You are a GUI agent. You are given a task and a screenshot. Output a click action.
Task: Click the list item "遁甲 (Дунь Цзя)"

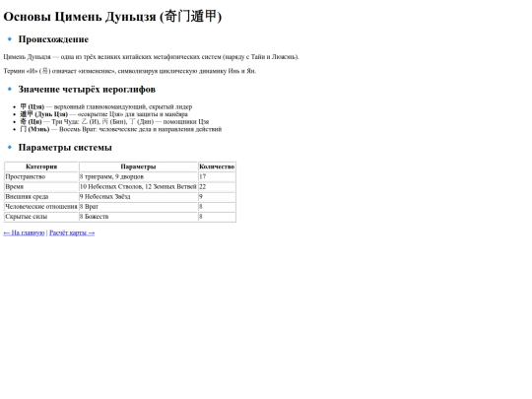click(x=103, y=114)
